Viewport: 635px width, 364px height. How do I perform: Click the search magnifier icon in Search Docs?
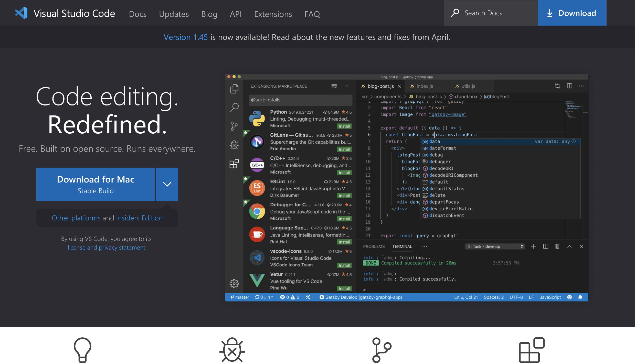(x=455, y=13)
